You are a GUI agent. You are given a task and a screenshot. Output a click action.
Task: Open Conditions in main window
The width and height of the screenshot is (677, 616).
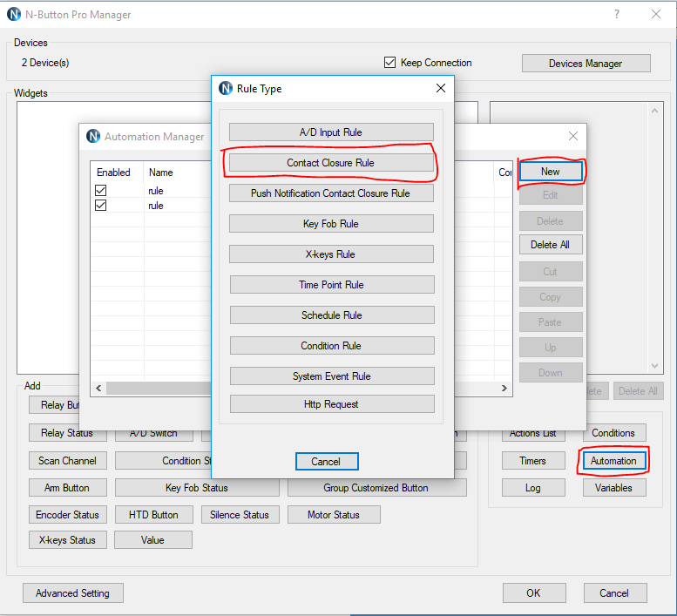click(x=614, y=433)
